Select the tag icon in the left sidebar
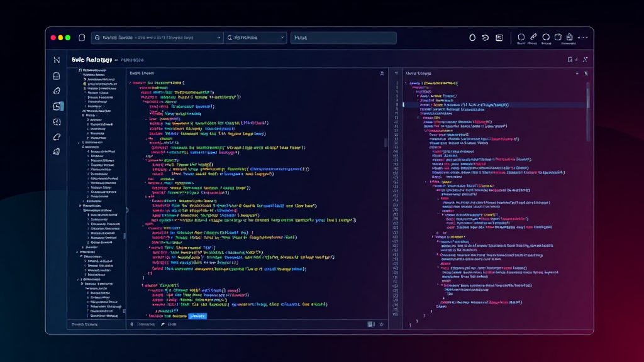This screenshot has width=644, height=362. (57, 91)
